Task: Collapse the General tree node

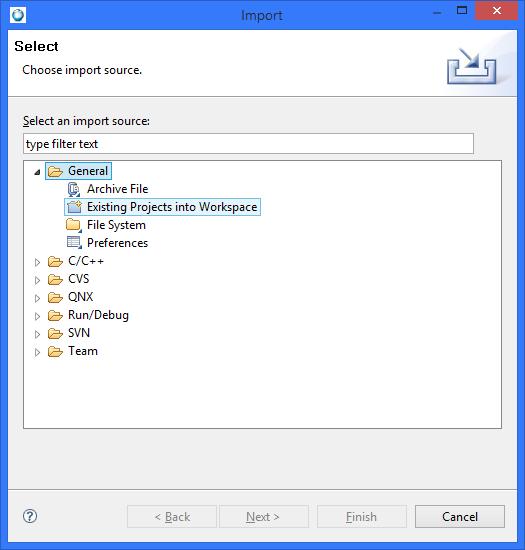Action: (37, 172)
